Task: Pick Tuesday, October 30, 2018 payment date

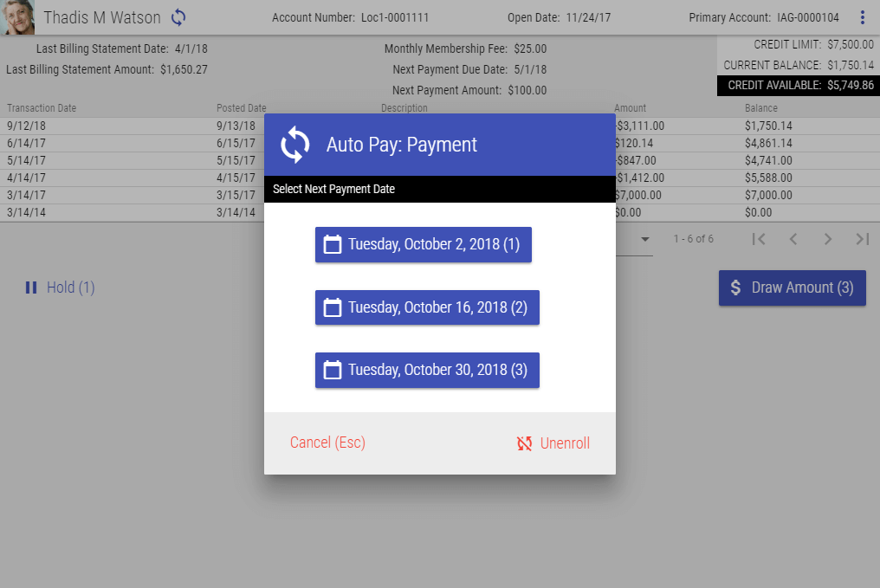Action: pos(427,370)
